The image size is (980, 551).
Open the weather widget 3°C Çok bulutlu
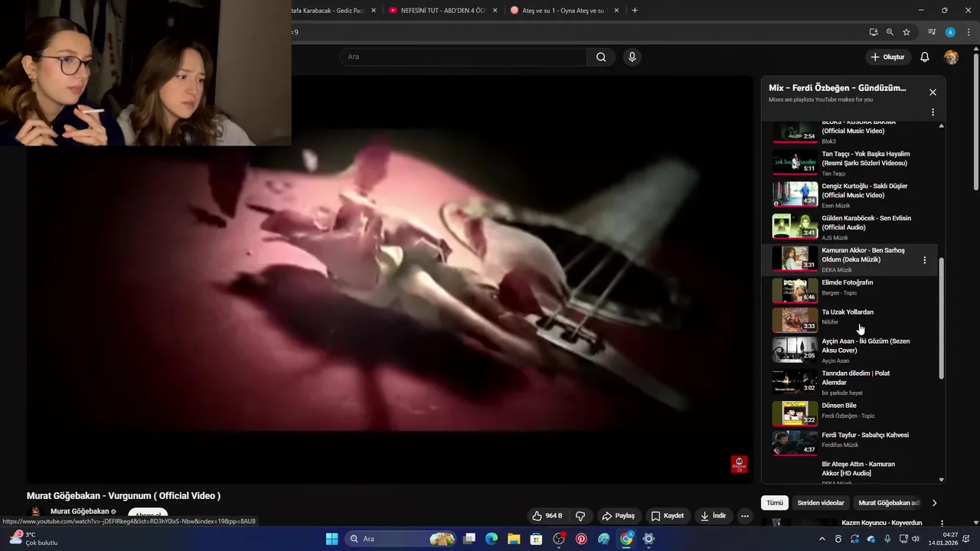click(x=34, y=539)
